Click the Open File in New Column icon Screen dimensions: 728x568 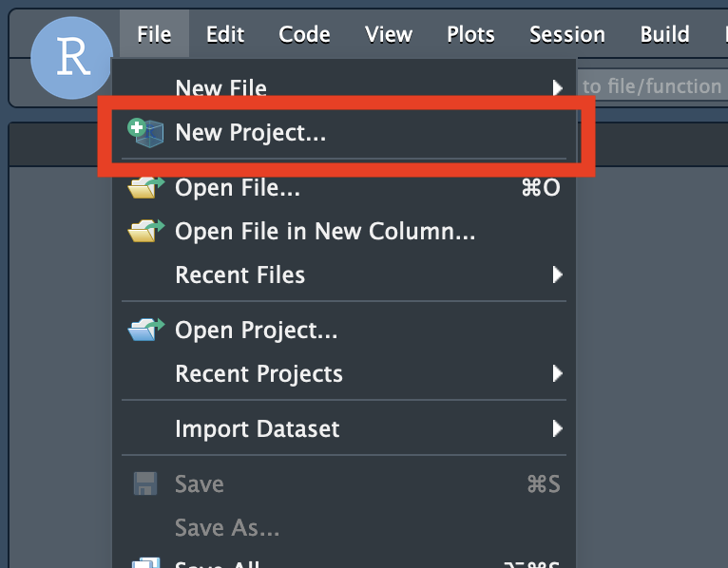coord(145,231)
